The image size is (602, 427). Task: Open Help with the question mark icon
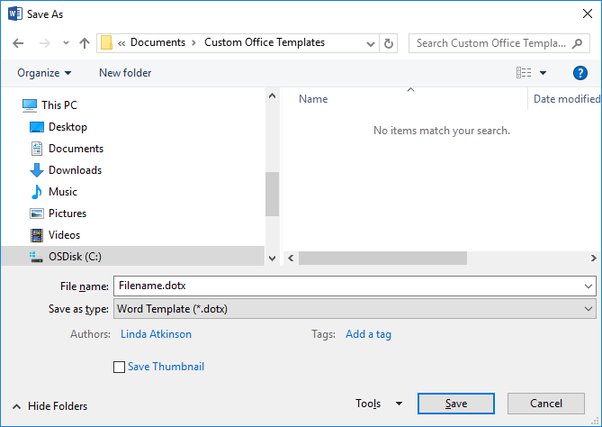[x=580, y=73]
